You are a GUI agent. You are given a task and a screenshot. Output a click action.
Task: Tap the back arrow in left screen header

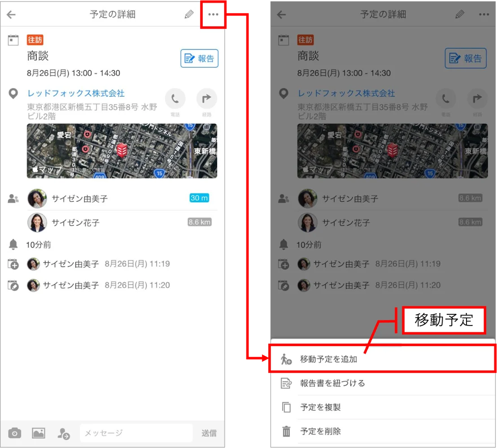[11, 14]
